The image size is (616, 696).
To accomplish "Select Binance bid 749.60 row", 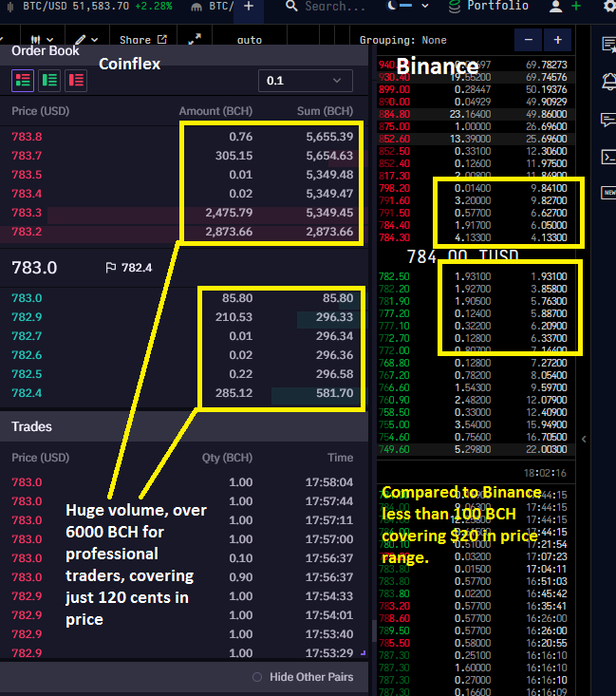I will [x=476, y=449].
